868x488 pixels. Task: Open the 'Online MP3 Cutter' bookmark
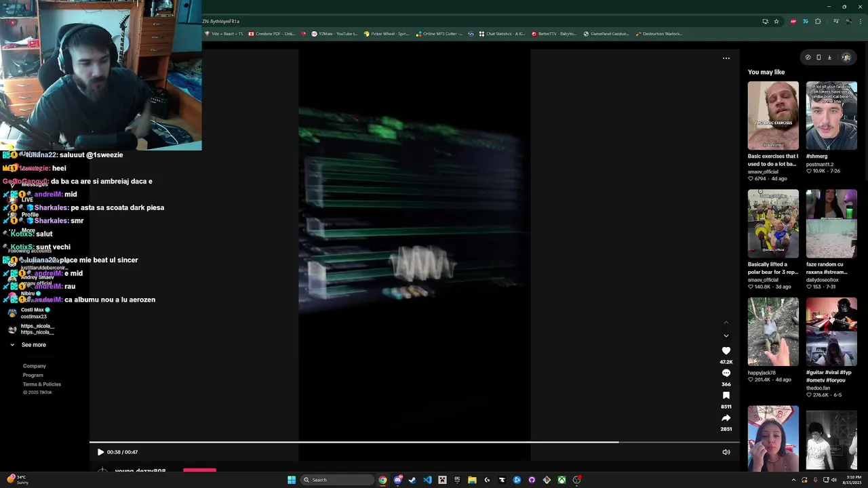439,34
